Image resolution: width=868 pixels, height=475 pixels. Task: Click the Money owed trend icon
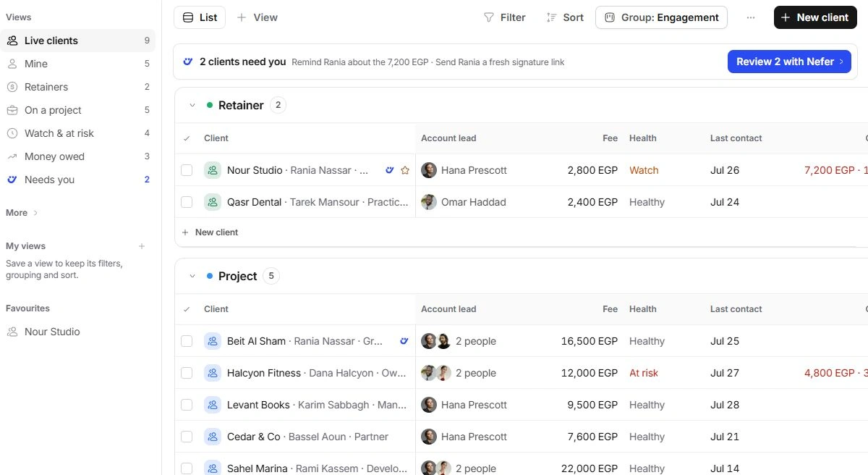[12, 156]
